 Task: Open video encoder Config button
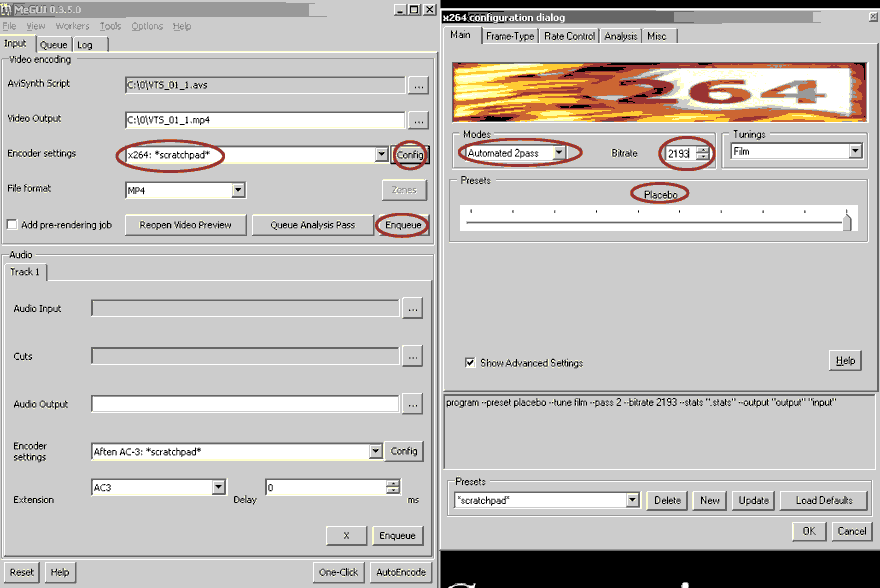tap(410, 155)
